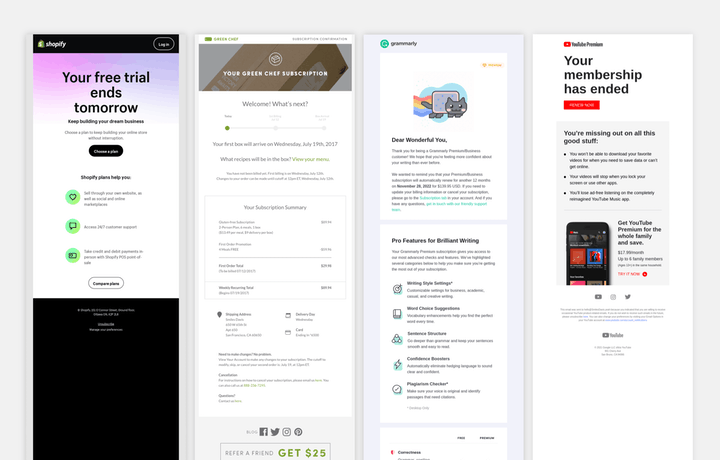This screenshot has width=720, height=460.
Task: Click the PREMIUM column header in comparison table
Action: click(x=487, y=438)
